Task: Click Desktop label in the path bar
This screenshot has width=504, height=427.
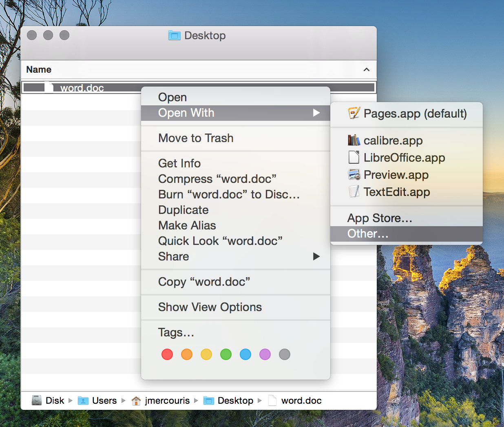Action: pos(235,400)
